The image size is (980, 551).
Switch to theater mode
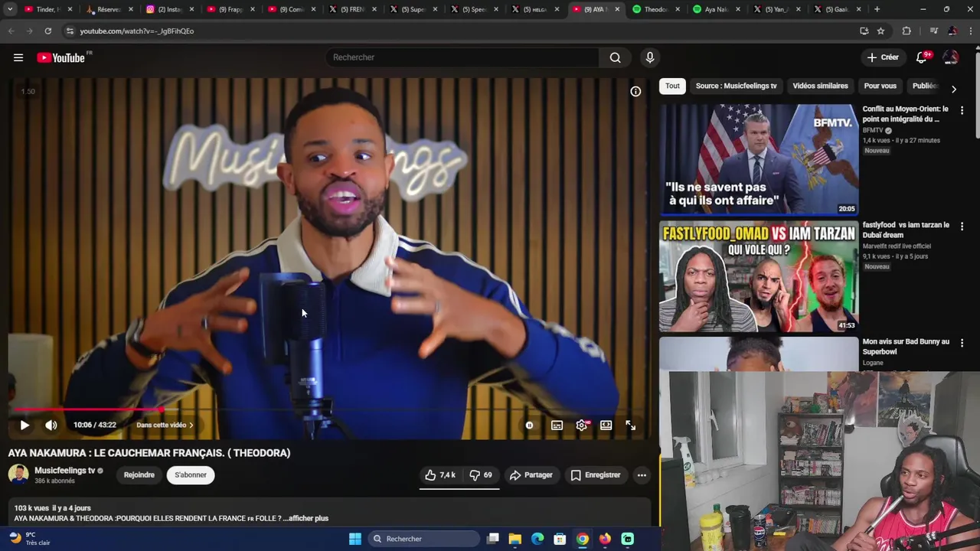pos(606,425)
